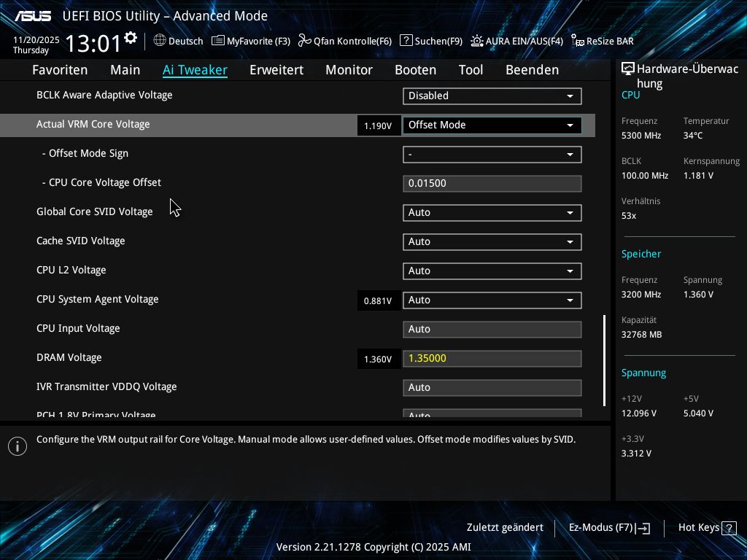Click the 5300 MHz CPU frequency value
The height and width of the screenshot is (560, 747).
pyautogui.click(x=641, y=136)
